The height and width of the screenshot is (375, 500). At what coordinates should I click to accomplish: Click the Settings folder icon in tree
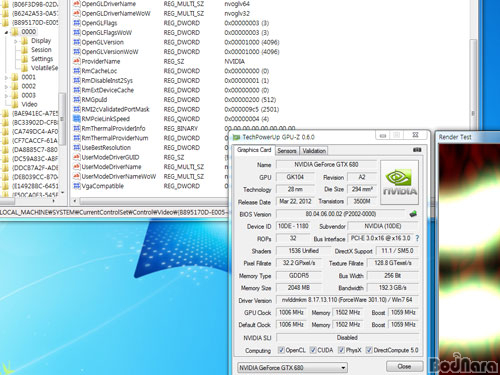pyautogui.click(x=24, y=59)
